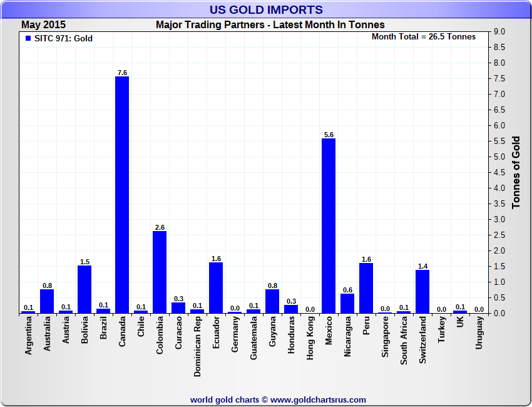The height and width of the screenshot is (407, 532).
Task: Click the 9.0 y-axis tick label
Action: (x=498, y=31)
